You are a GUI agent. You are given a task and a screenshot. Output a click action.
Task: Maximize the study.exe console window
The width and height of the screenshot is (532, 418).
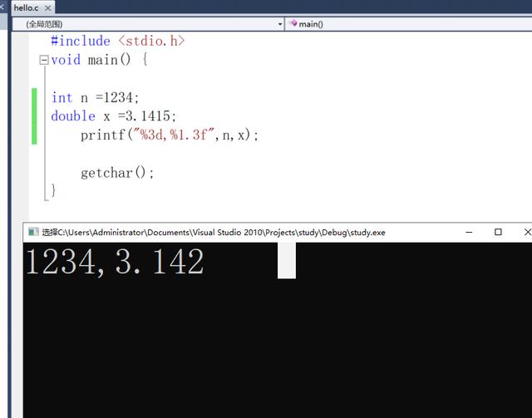(x=498, y=232)
